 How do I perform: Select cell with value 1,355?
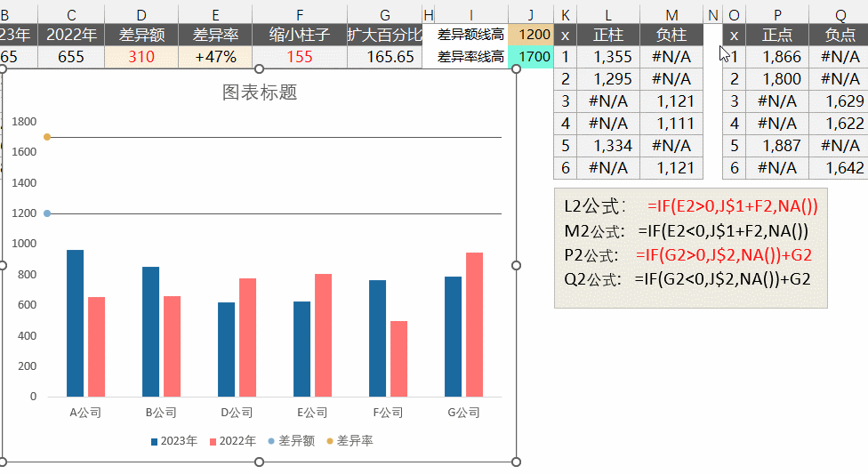608,57
